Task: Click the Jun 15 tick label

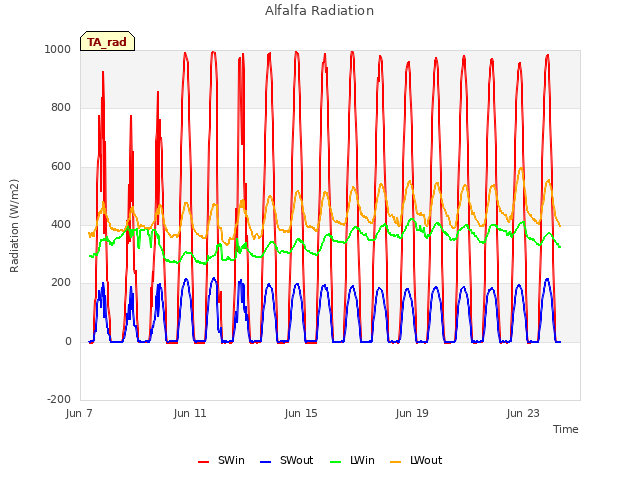Action: pyautogui.click(x=301, y=413)
